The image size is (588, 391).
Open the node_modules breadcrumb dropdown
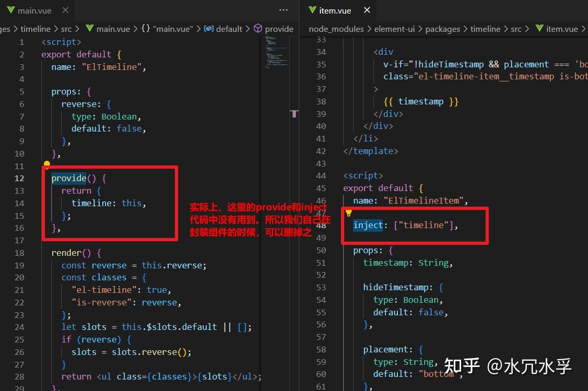[x=336, y=29]
